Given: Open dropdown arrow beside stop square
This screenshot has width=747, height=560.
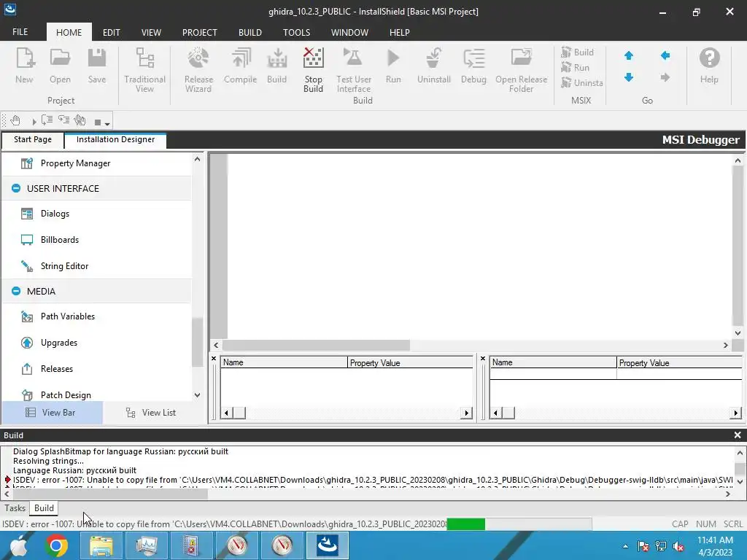Looking at the screenshot, I should click(x=107, y=124).
